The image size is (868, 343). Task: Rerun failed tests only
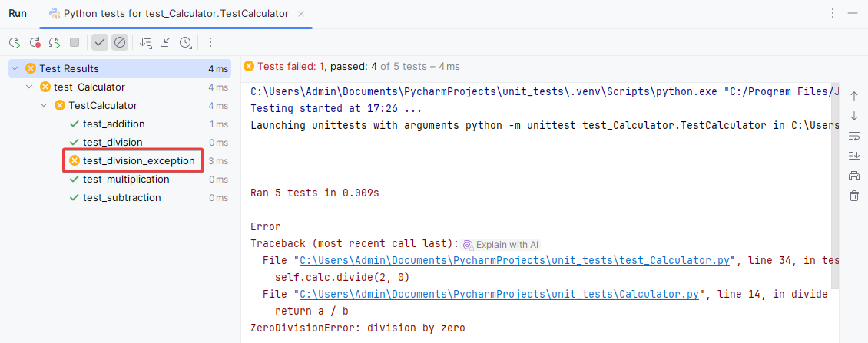coord(35,43)
